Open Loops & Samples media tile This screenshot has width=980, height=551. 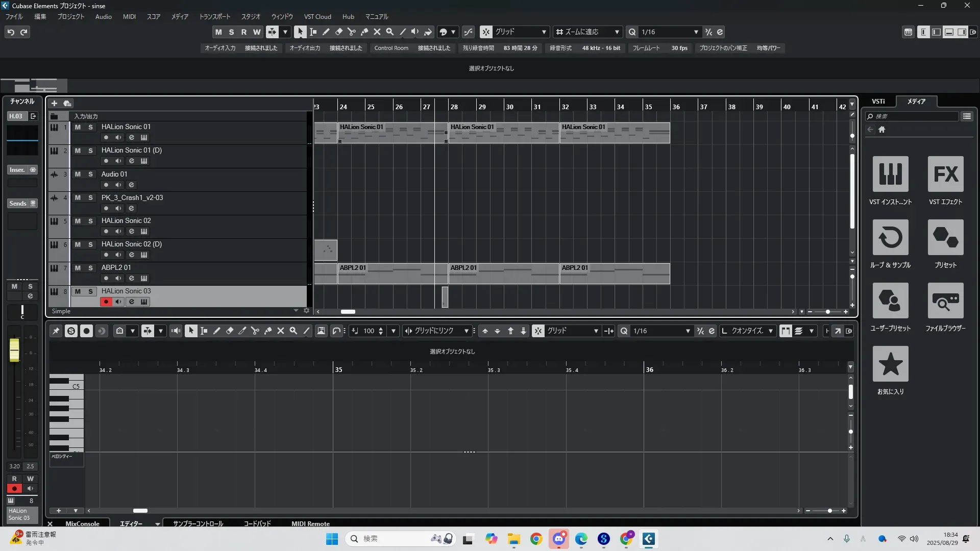point(890,238)
